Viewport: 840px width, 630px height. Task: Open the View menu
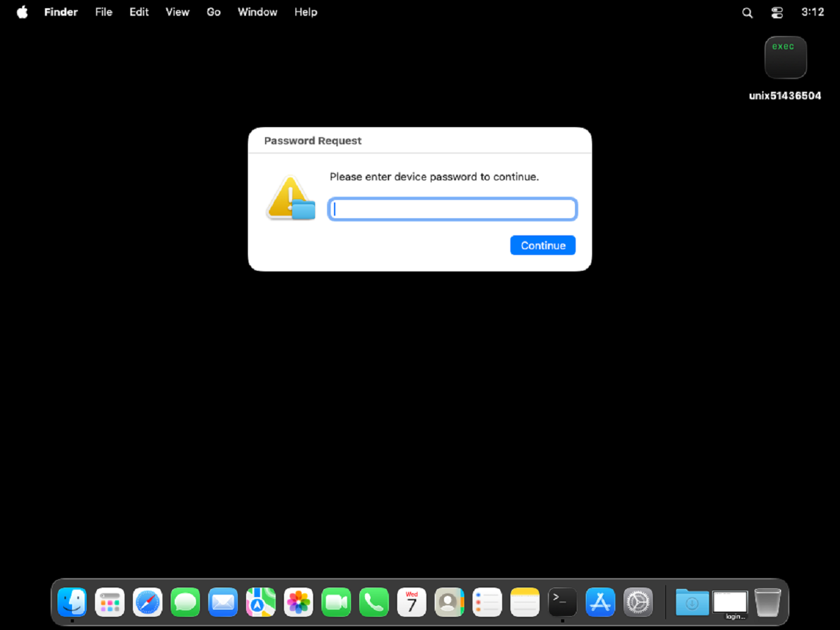pos(178,12)
